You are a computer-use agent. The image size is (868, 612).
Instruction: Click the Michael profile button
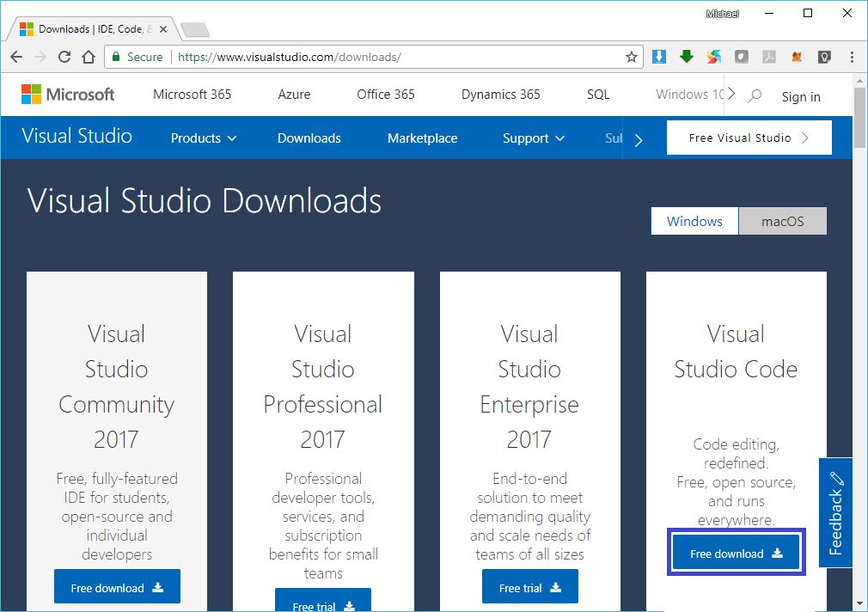click(x=723, y=14)
